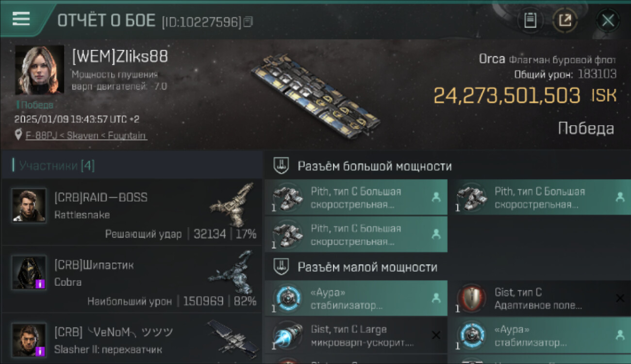Collapse the Разъём малой мощности section
Image resolution: width=631 pixels, height=364 pixels.
[x=280, y=267]
